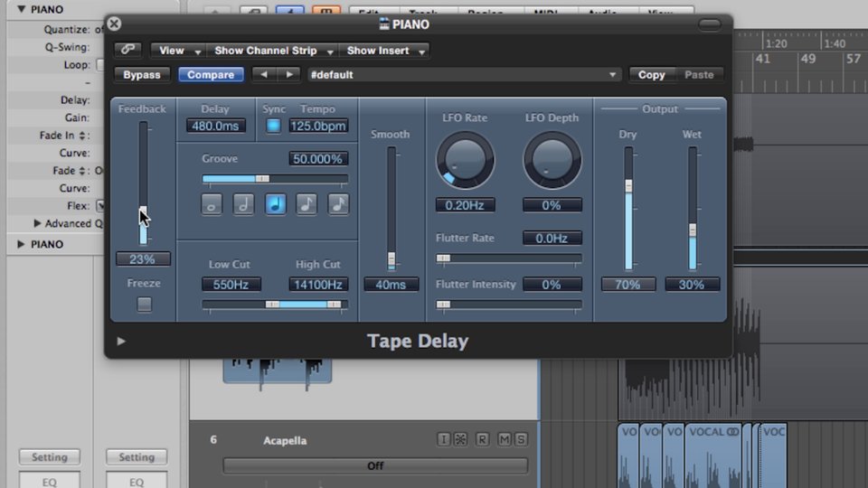The height and width of the screenshot is (488, 868).
Task: Click the Groove 50.000% value field
Action: 318,159
